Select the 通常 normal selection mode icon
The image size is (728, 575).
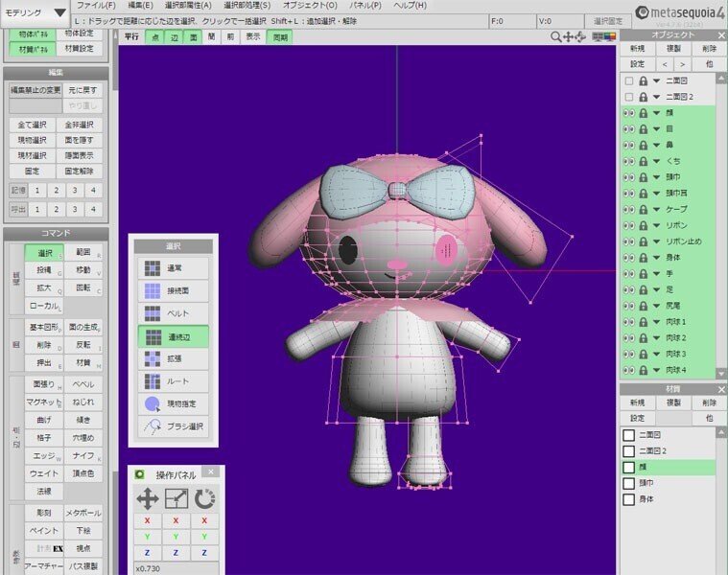pyautogui.click(x=152, y=268)
